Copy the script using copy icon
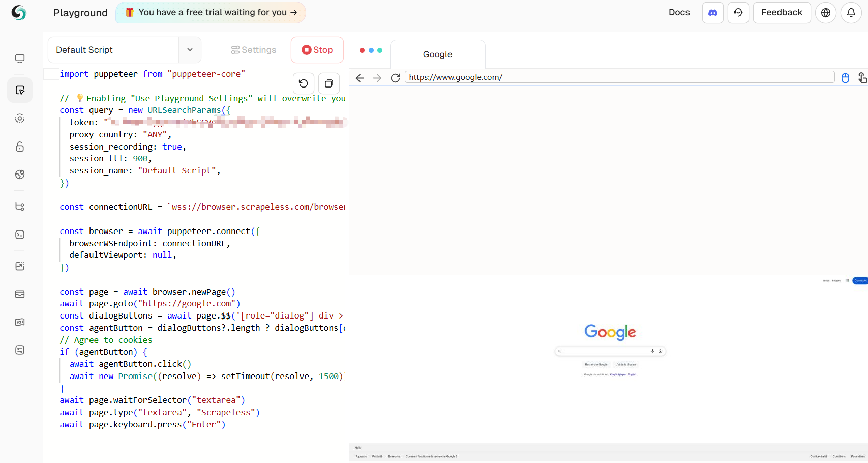Screen dimensions: 868x463 coord(328,83)
